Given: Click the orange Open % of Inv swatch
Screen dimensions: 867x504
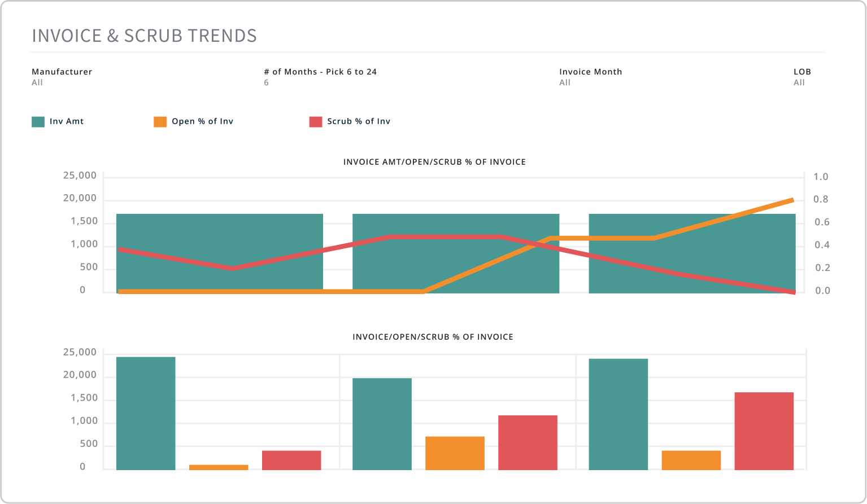Looking at the screenshot, I should [160, 122].
